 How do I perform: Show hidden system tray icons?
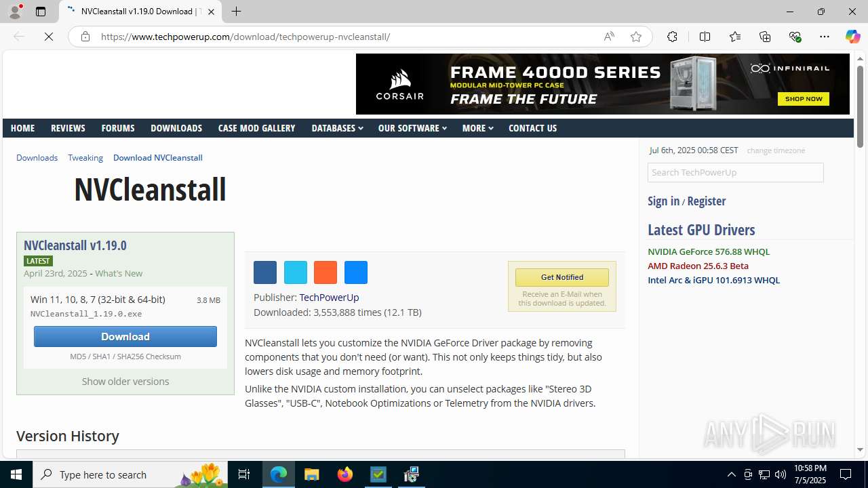tap(731, 474)
